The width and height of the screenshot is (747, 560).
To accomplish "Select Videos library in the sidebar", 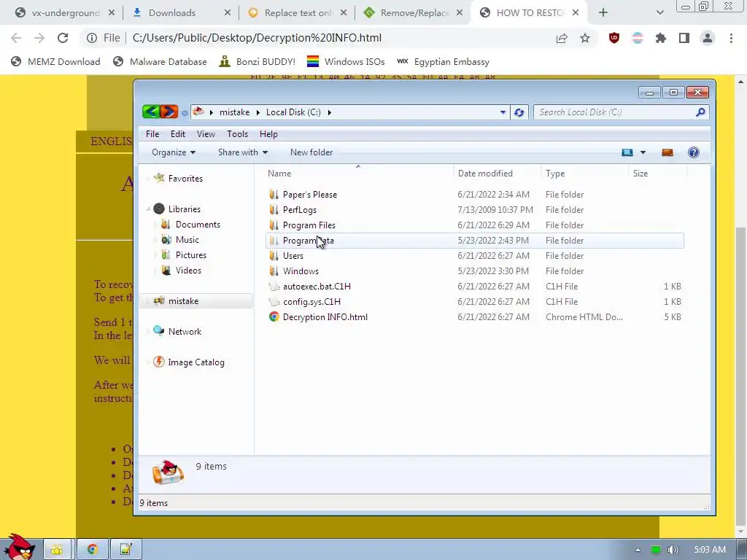I will click(188, 270).
